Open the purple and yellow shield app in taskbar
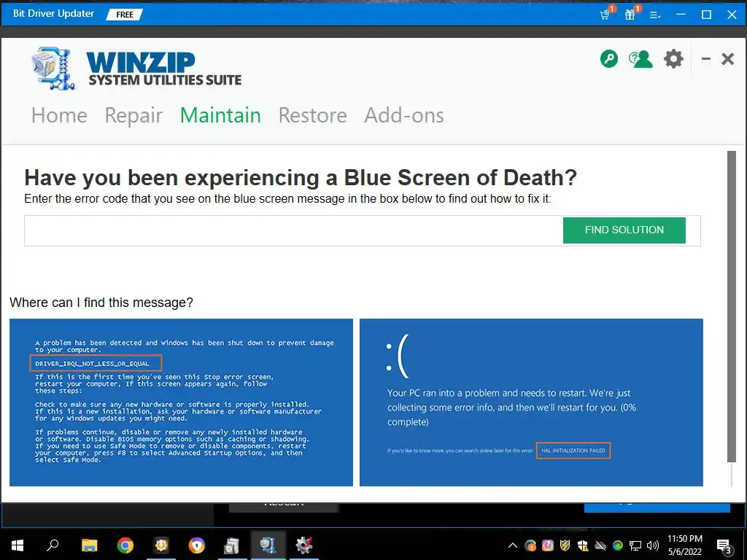Screen dimensions: 747x560 [x=196, y=545]
